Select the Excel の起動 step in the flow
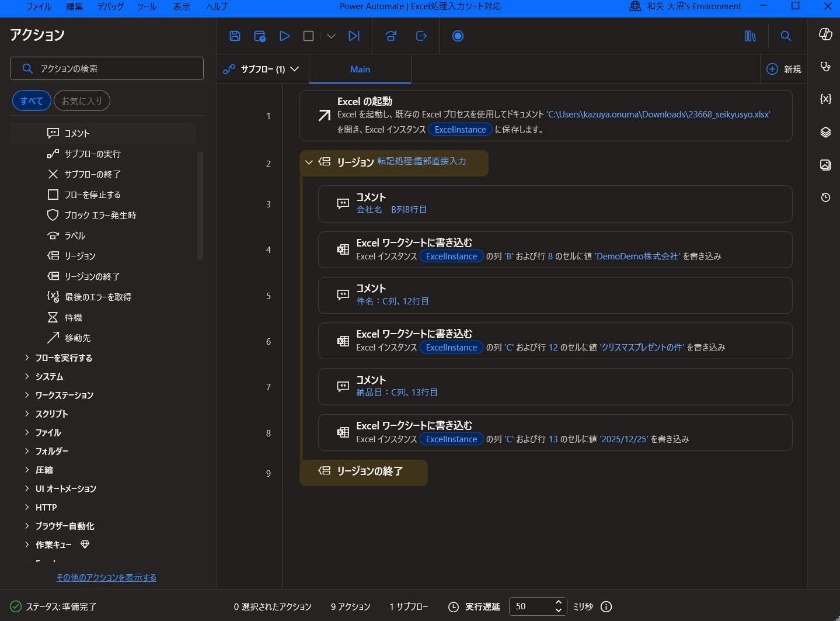840x621 pixels. 546,116
